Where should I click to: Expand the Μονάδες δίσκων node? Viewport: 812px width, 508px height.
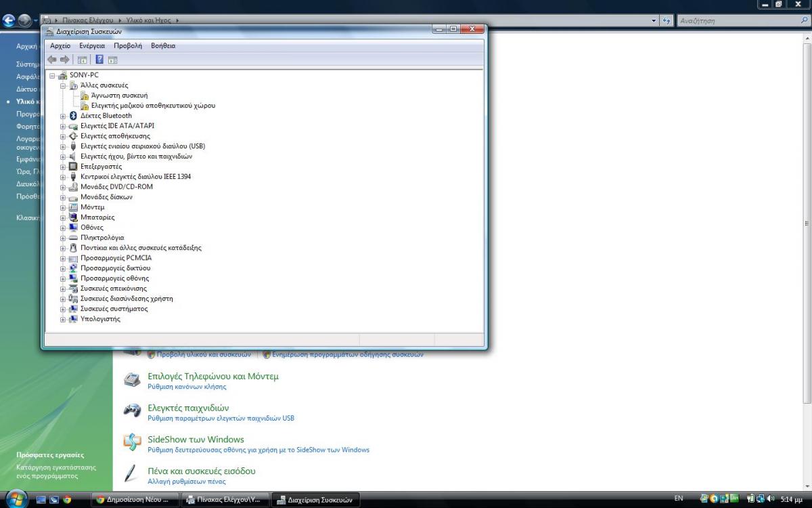pyautogui.click(x=63, y=197)
